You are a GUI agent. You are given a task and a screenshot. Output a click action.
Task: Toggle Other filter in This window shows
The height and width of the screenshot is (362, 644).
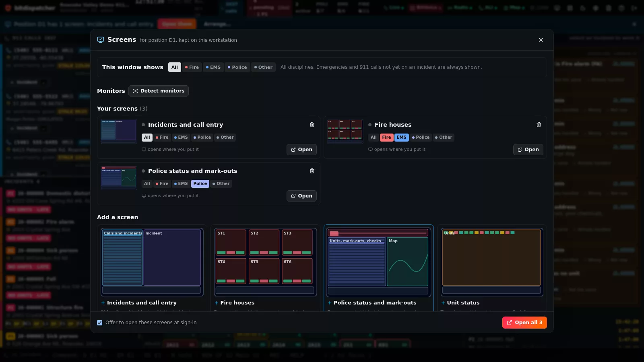[263, 67]
